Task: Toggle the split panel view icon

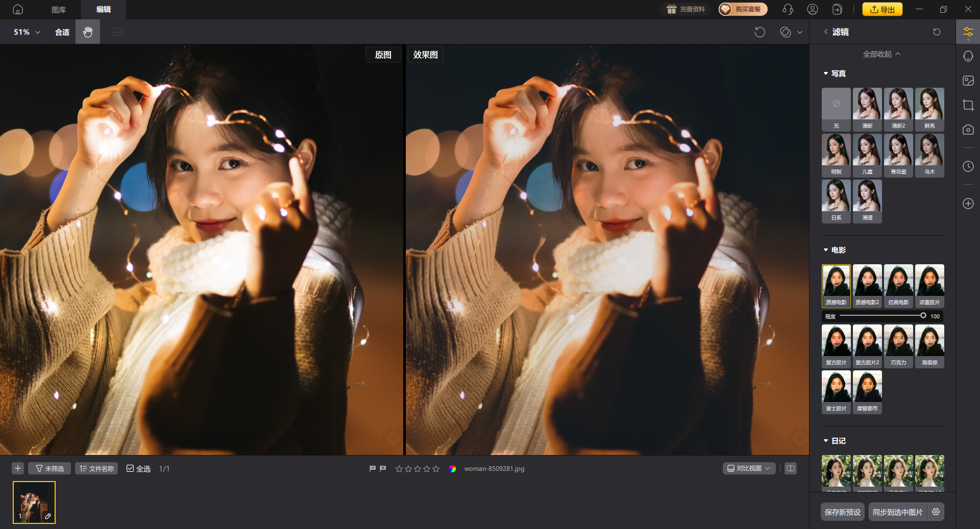Action: pos(790,468)
